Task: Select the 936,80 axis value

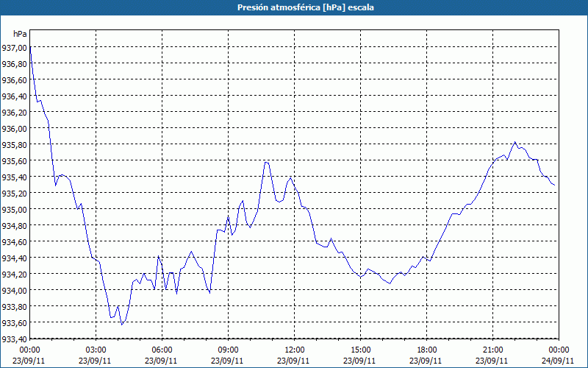Action: 15,64
